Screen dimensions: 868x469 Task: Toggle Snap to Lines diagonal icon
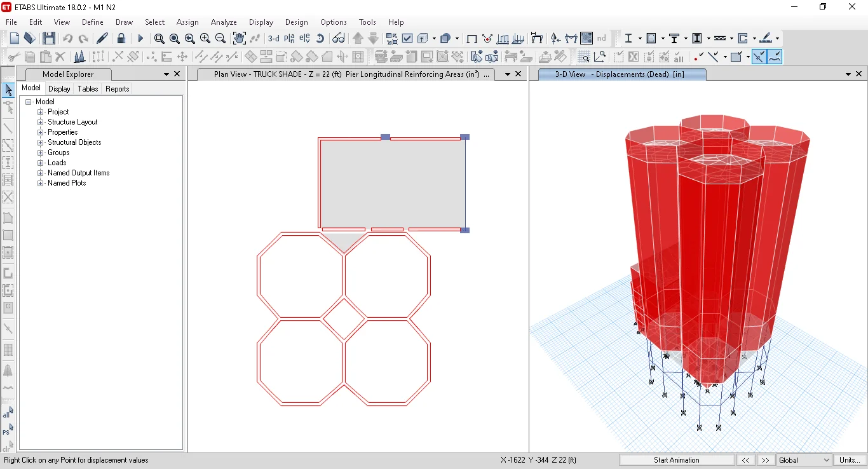pyautogui.click(x=713, y=57)
